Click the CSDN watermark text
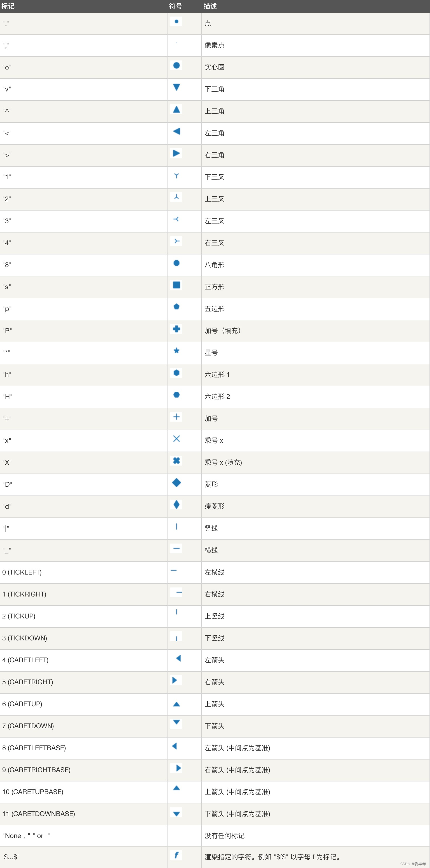 click(x=413, y=864)
